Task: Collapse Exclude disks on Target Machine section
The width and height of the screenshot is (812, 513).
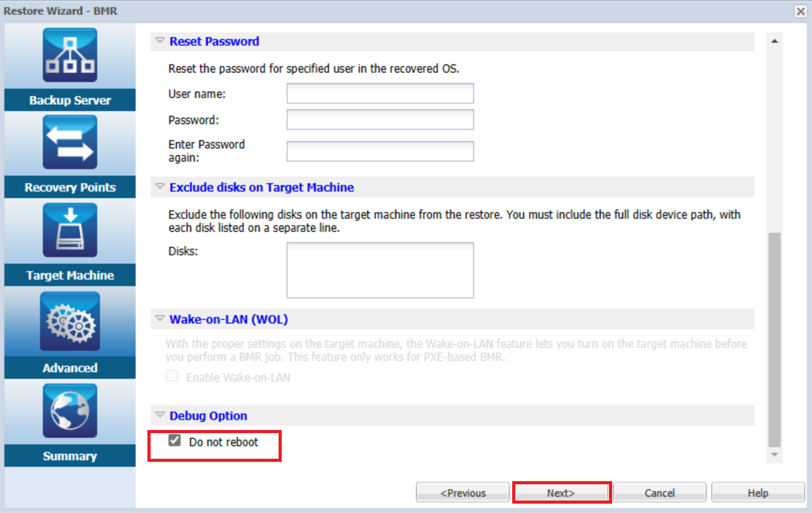Action: point(160,187)
